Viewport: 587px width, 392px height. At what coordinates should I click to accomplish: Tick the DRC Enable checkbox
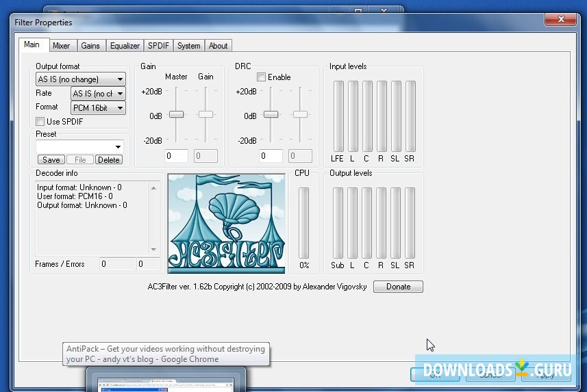click(261, 77)
